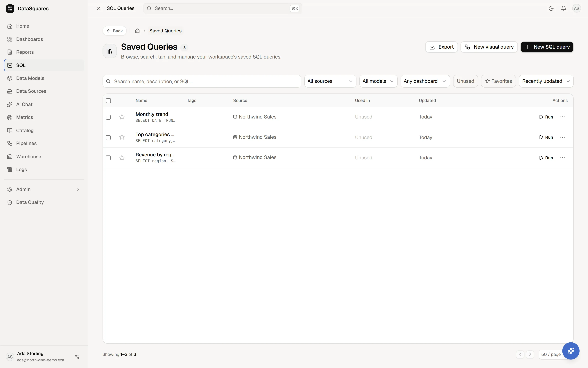Open Data Sources in the sidebar
588x368 pixels.
(44, 91)
